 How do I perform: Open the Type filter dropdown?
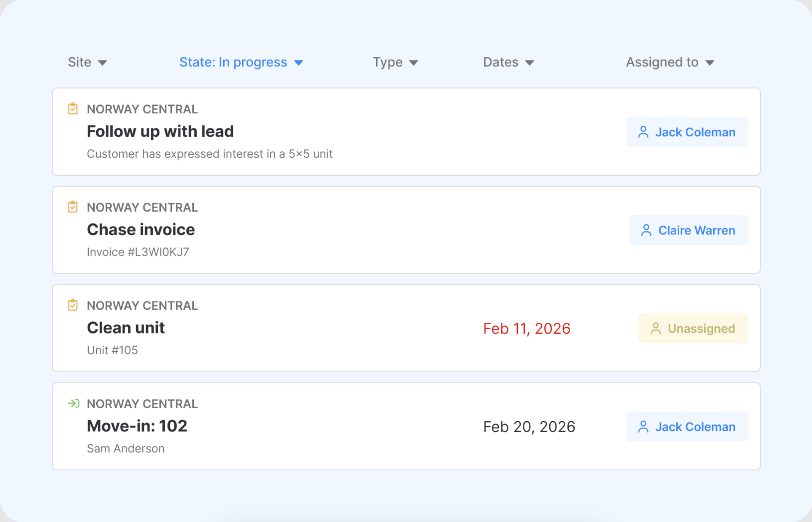(x=395, y=62)
